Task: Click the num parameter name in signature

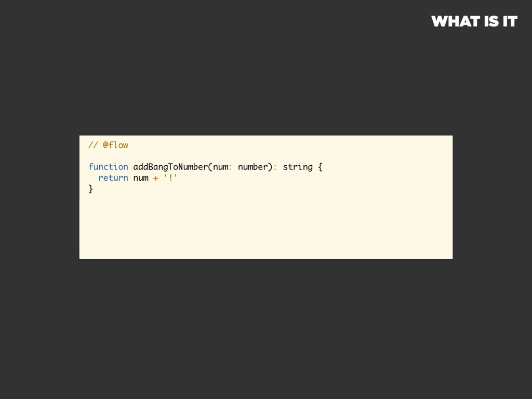Action: pyautogui.click(x=220, y=167)
